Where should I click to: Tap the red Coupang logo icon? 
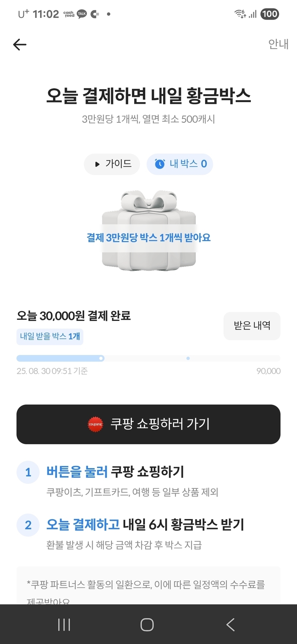(95, 424)
